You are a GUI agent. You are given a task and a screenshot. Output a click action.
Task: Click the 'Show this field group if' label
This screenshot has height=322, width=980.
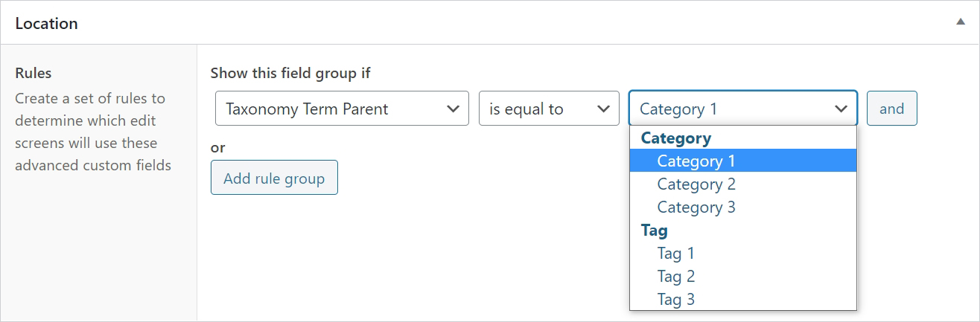point(290,73)
